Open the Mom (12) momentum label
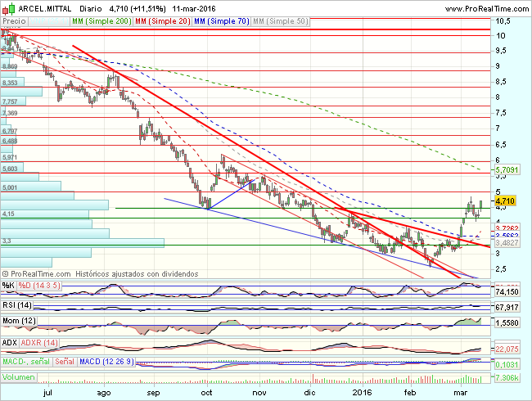This screenshot has width=532, height=401. 19,321
